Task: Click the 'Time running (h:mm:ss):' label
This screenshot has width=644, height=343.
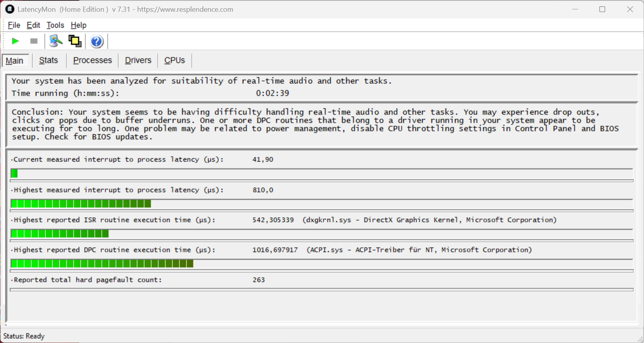Action: [65, 93]
